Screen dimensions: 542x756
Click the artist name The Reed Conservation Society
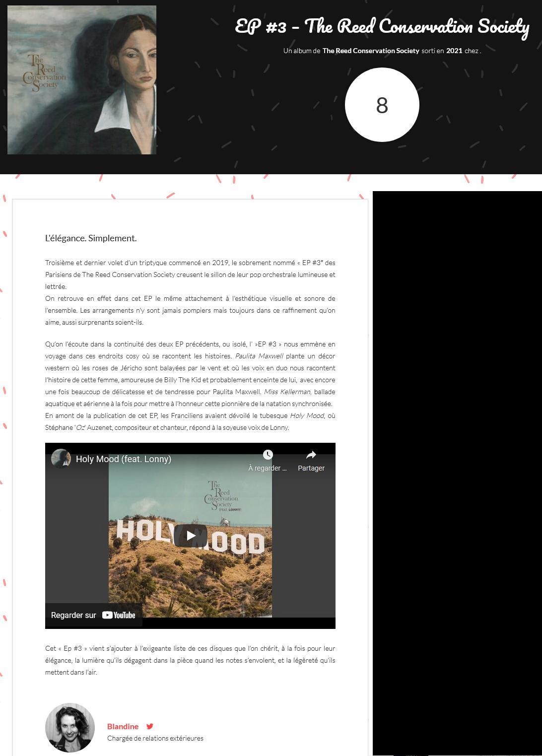(371, 51)
